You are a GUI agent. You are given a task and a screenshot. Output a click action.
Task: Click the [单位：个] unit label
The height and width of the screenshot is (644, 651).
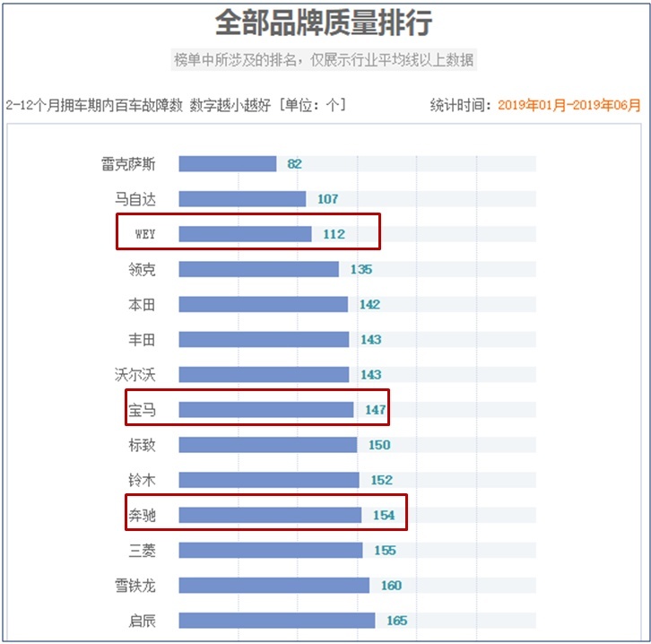(312, 105)
